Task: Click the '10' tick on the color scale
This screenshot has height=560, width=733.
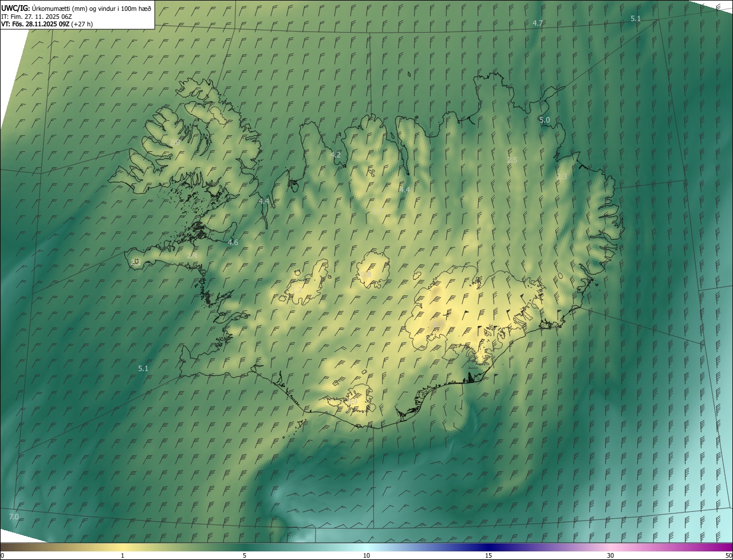Action: click(366, 555)
